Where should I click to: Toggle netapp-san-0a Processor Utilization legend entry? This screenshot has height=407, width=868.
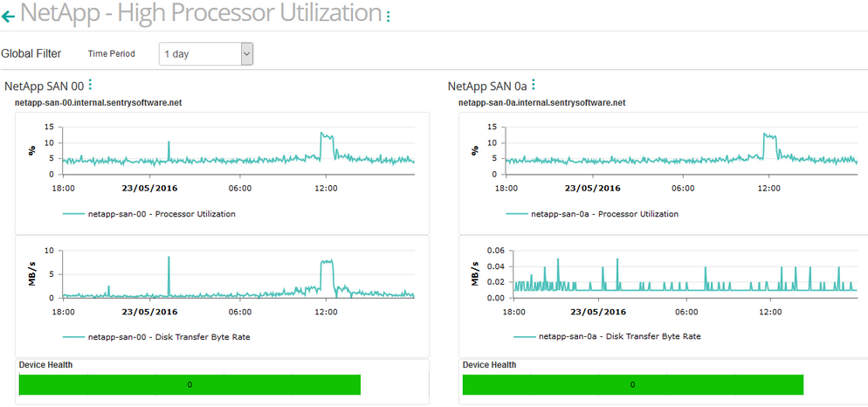tap(592, 214)
